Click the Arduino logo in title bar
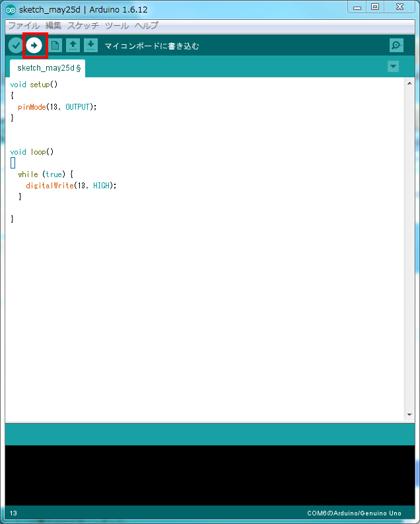 (x=11, y=9)
